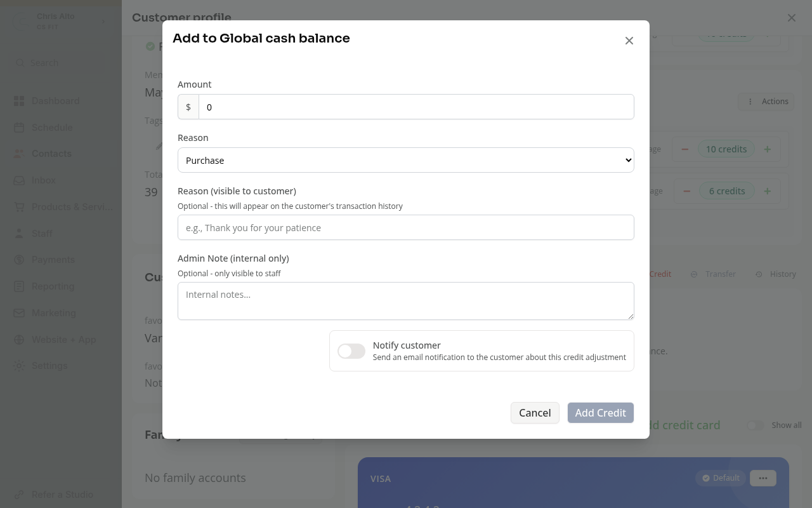Screen dimensions: 812x508
Task: Increase the 6 credits package with plus
Action: click(767, 191)
